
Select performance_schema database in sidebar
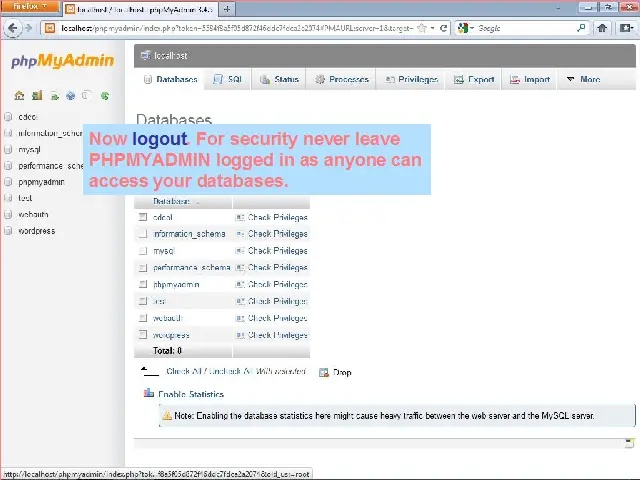coord(51,166)
